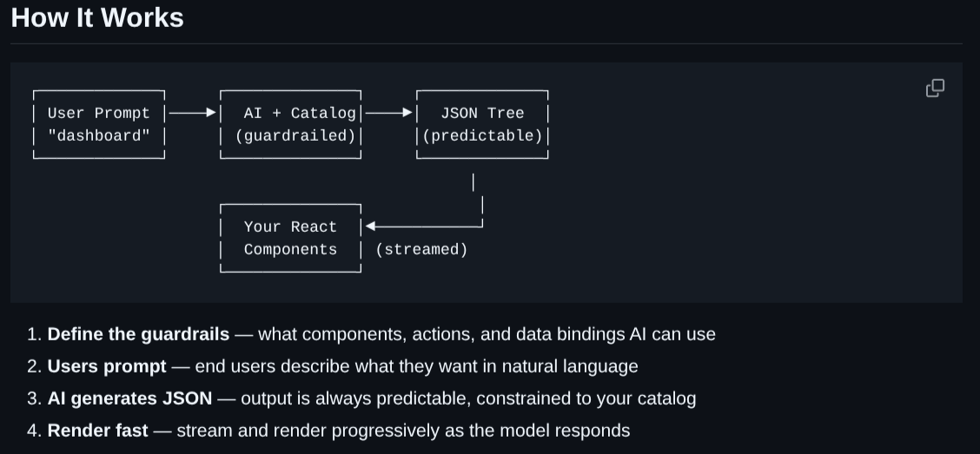
Task: Copy the code block with the copy icon
Action: pyautogui.click(x=935, y=88)
